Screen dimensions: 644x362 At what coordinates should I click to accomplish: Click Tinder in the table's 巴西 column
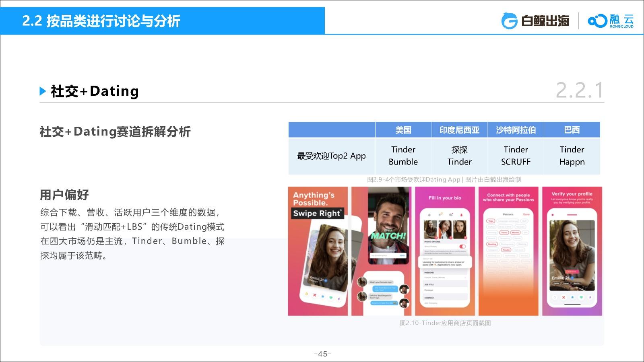pyautogui.click(x=572, y=150)
